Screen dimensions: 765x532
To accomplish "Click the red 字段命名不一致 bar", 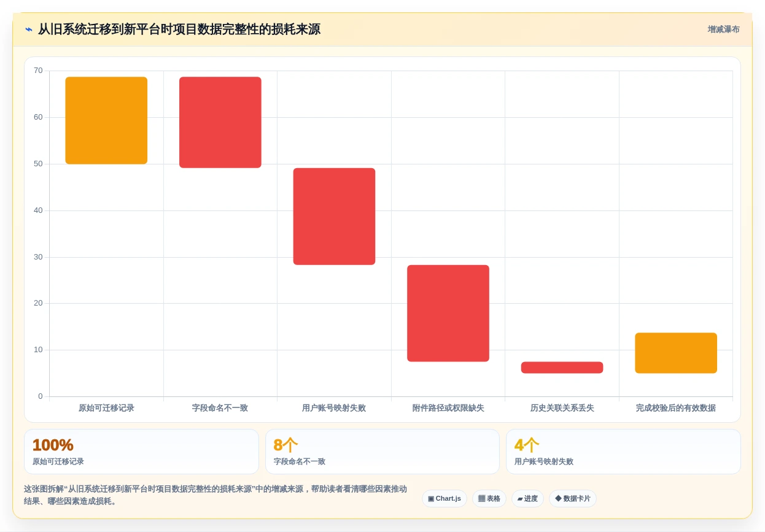I will pyautogui.click(x=220, y=122).
